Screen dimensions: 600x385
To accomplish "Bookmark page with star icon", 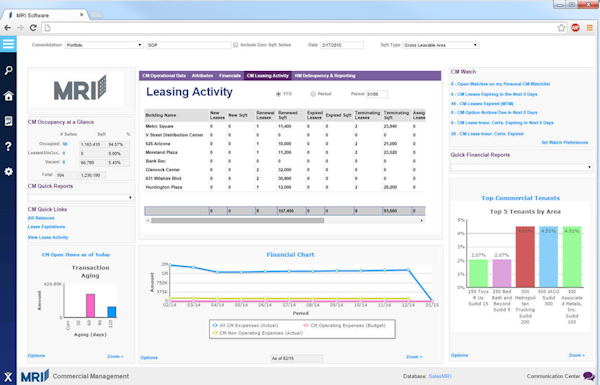I will pyautogui.click(x=561, y=28).
